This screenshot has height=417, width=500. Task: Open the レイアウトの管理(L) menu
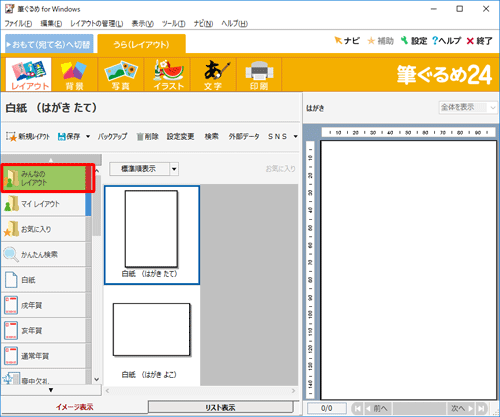click(96, 24)
